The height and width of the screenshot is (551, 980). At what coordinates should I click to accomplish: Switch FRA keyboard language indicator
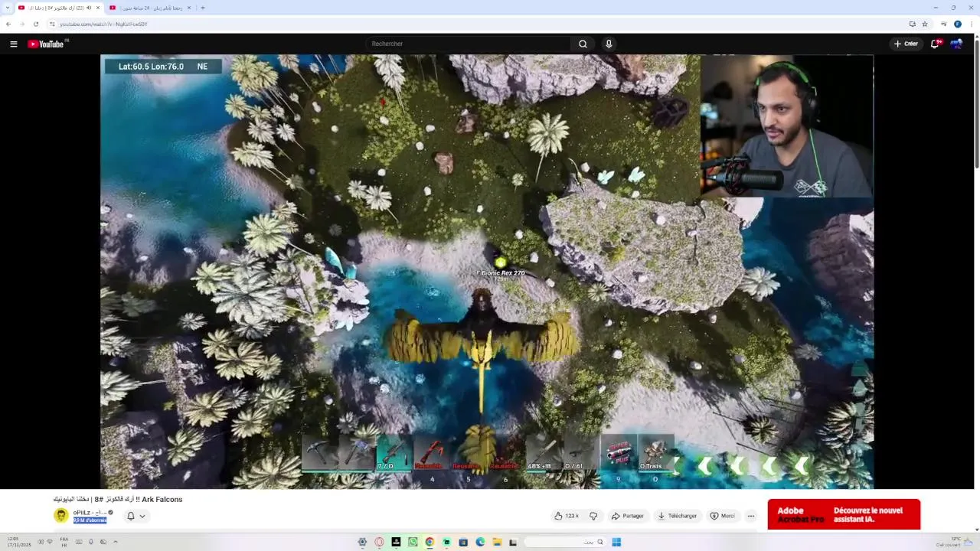click(64, 542)
